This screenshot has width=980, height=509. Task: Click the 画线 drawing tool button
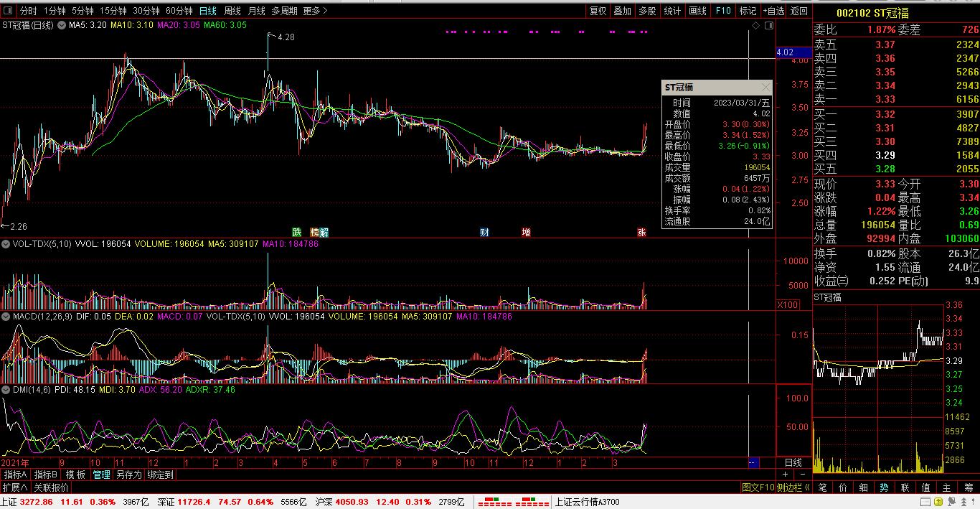click(x=697, y=11)
